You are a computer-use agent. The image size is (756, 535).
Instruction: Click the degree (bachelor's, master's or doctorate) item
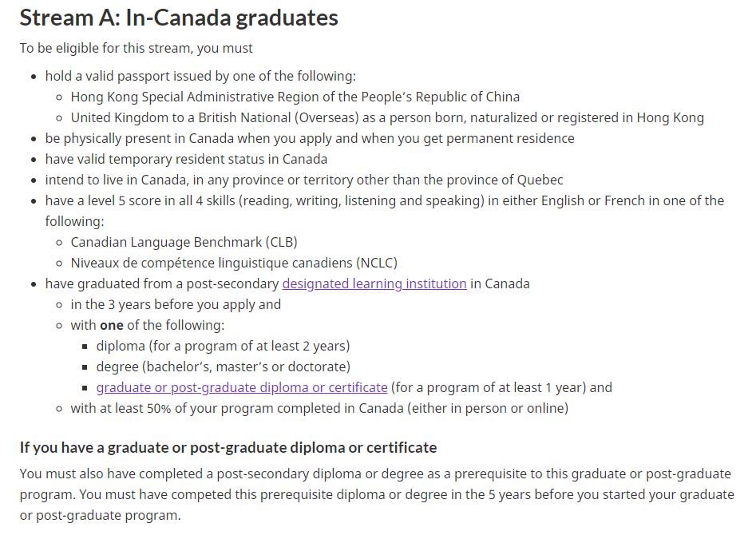pos(223,367)
